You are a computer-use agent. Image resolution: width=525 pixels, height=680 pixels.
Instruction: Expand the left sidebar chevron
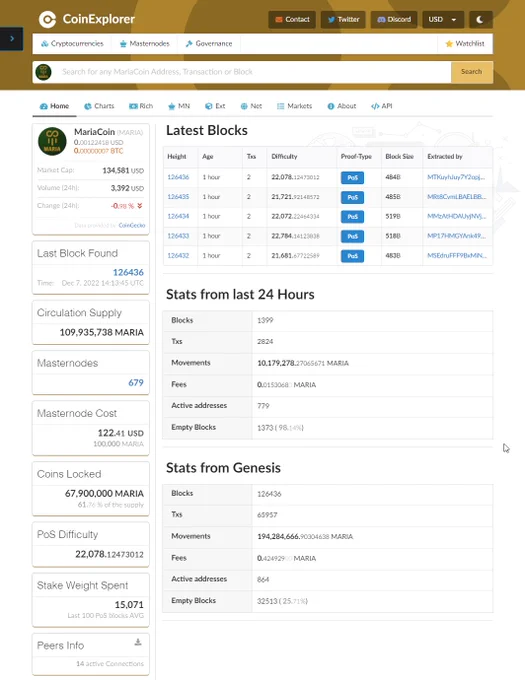(12, 39)
